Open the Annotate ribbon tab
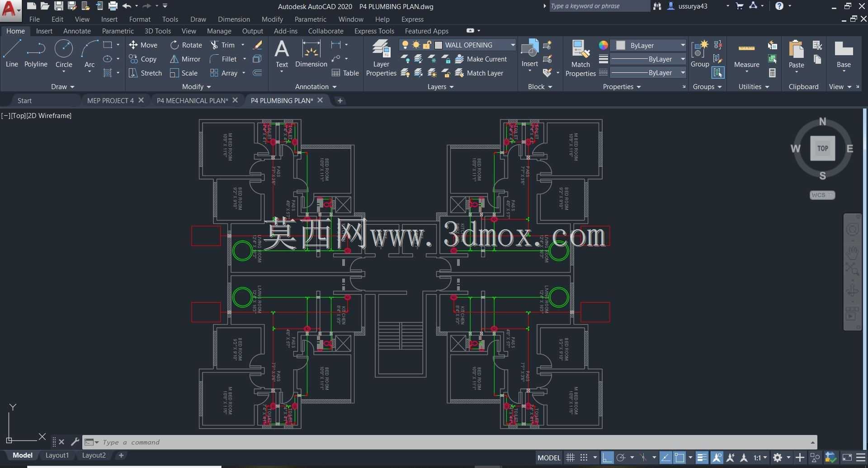Screen dimensions: 868x468 77,31
